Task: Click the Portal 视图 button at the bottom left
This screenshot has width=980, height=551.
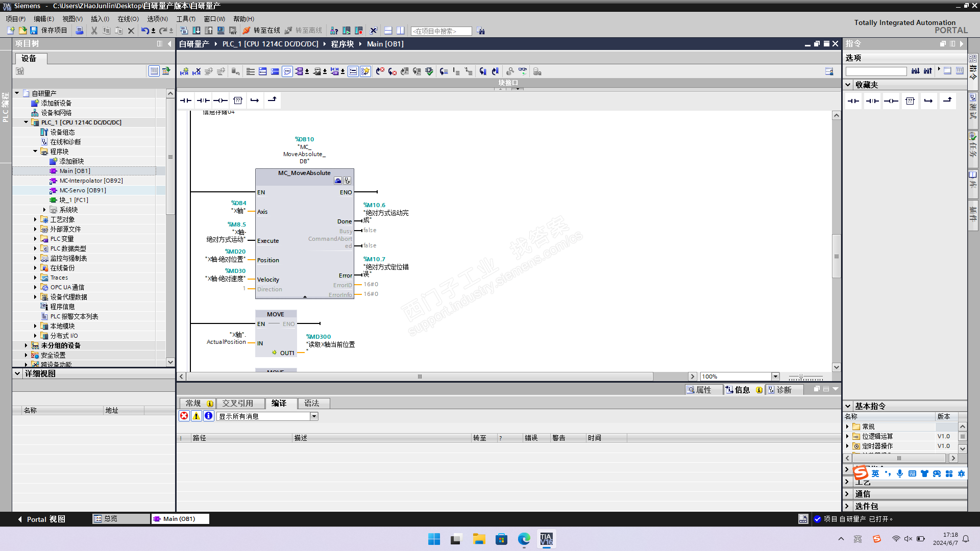Action: tap(42, 519)
